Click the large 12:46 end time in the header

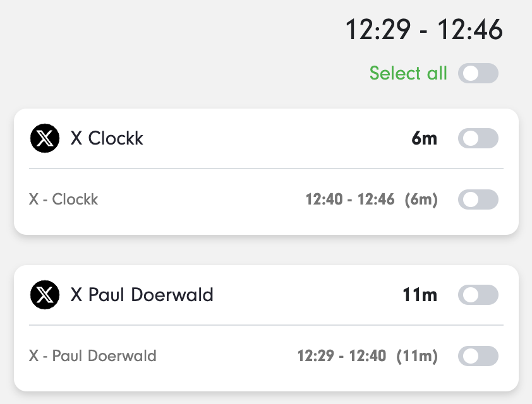(x=470, y=30)
